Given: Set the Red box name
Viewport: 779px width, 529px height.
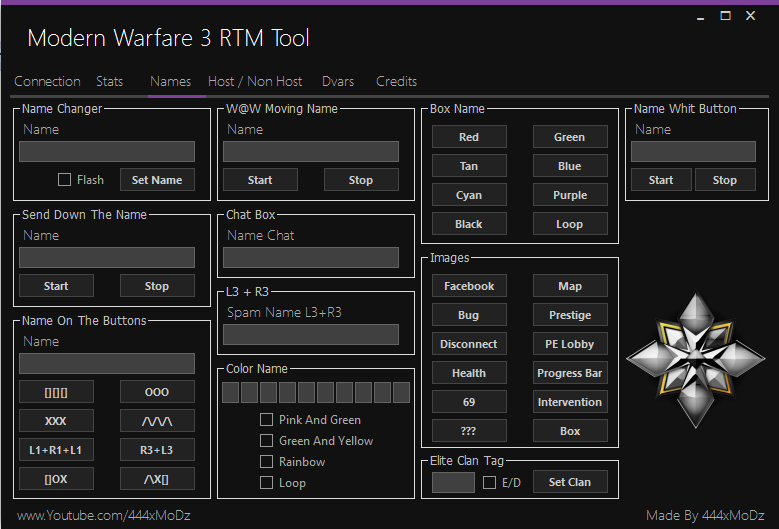Looking at the screenshot, I should click(x=469, y=137).
